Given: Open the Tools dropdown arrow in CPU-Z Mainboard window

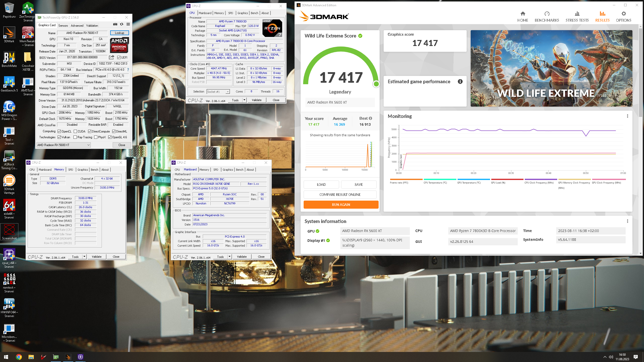Looking at the screenshot, I should coord(229,257).
